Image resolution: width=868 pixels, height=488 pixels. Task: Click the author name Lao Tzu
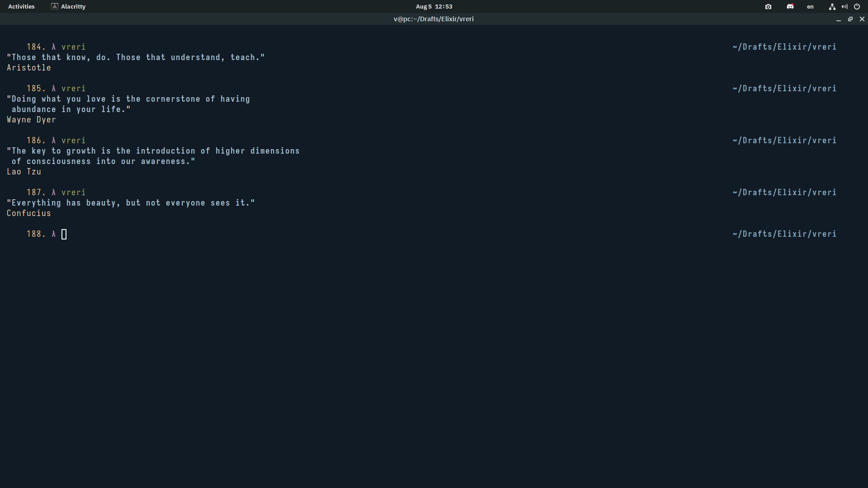(x=24, y=172)
